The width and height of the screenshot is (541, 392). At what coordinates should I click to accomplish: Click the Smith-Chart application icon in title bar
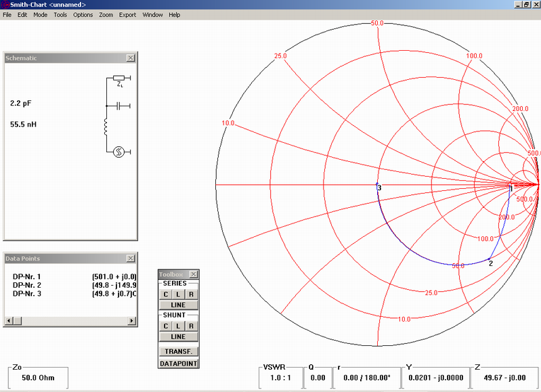(x=5, y=5)
